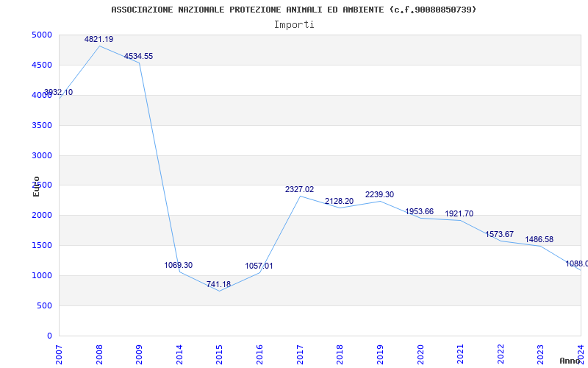Image resolution: width=588 pixels, height=368 pixels.
Task: Click the 2008 x-axis year label
Action: click(x=99, y=355)
